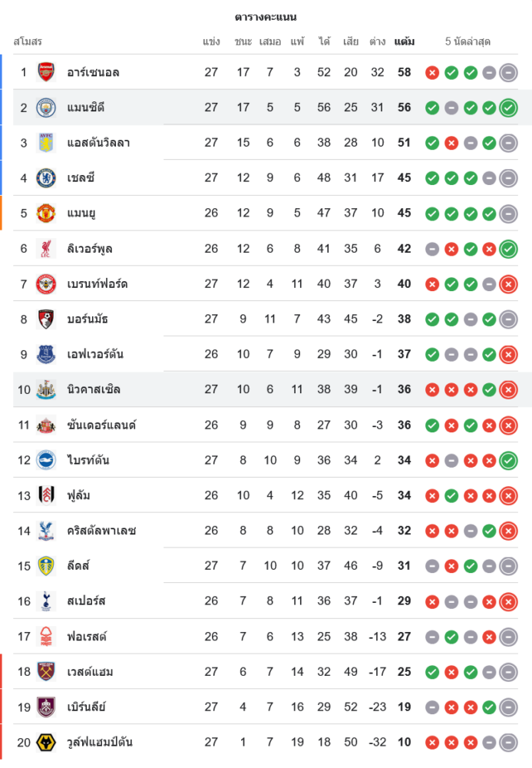Viewport: 532px width, 768px height.
Task: Click the Everton club crest
Action: pyautogui.click(x=47, y=355)
